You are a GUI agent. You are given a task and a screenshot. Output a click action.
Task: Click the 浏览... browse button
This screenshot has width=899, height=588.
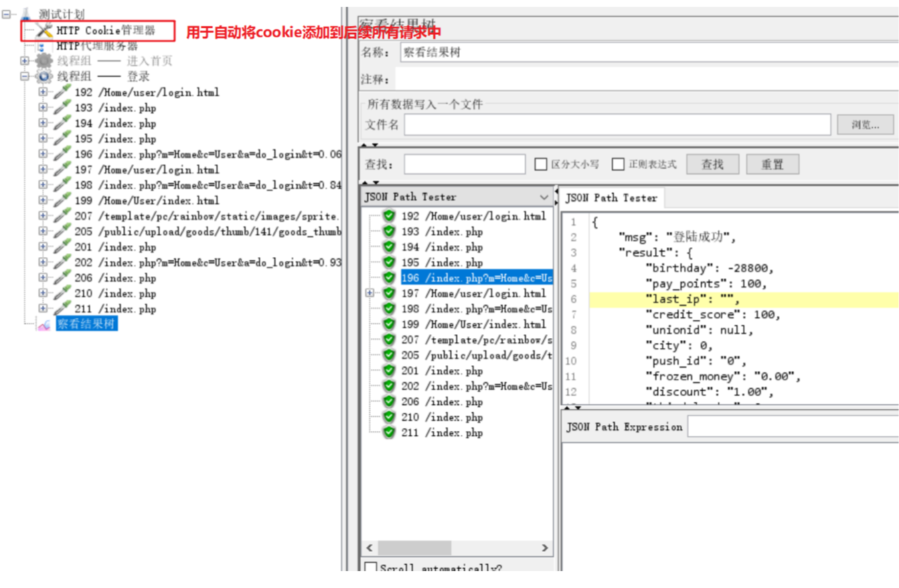pos(864,124)
